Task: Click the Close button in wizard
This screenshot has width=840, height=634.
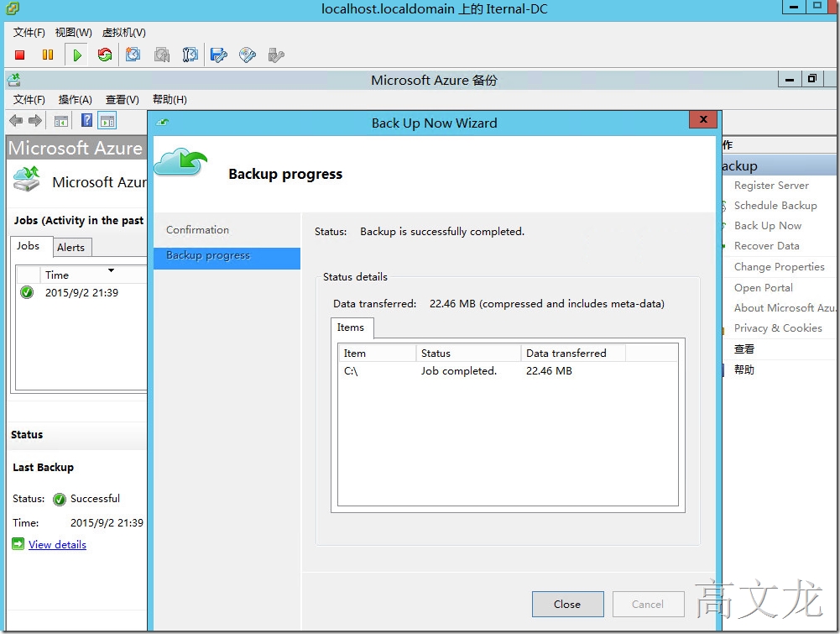Action: point(568,604)
